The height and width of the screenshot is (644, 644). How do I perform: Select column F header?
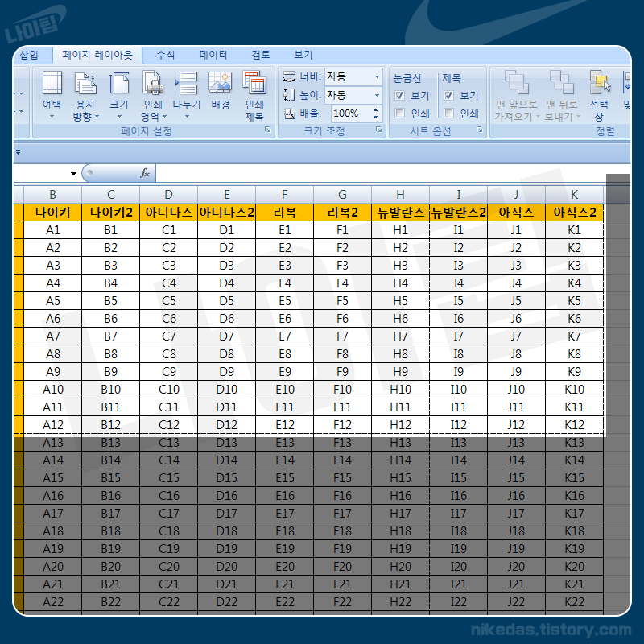tap(285, 195)
